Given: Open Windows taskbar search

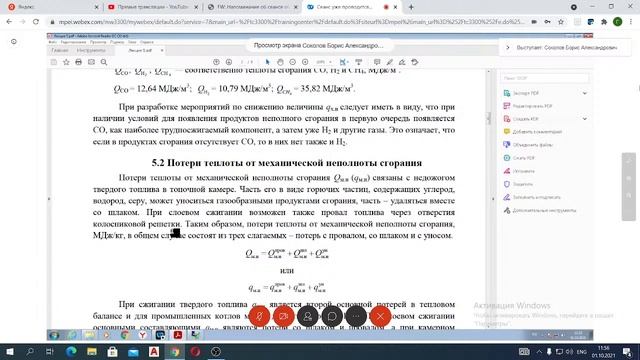Looking at the screenshot, I should (30, 352).
